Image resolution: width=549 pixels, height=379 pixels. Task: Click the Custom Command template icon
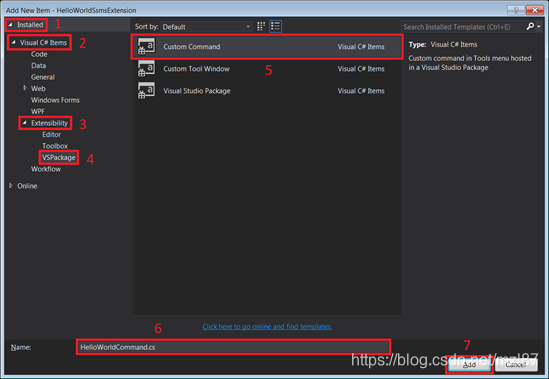pos(146,47)
